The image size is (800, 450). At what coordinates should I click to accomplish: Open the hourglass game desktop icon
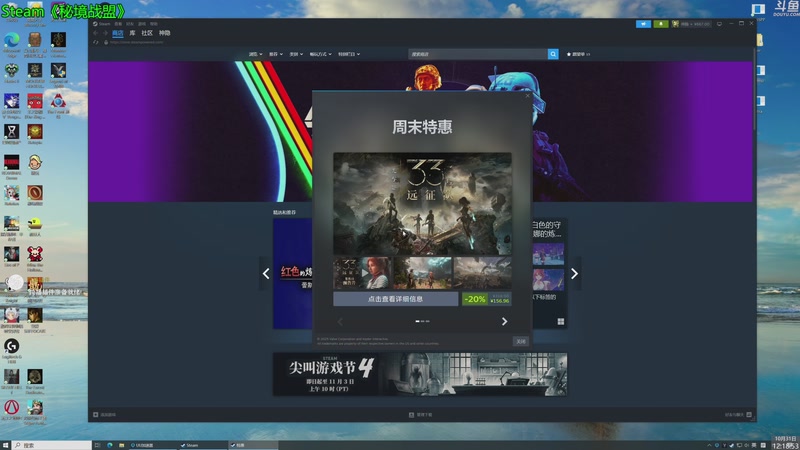(12, 135)
